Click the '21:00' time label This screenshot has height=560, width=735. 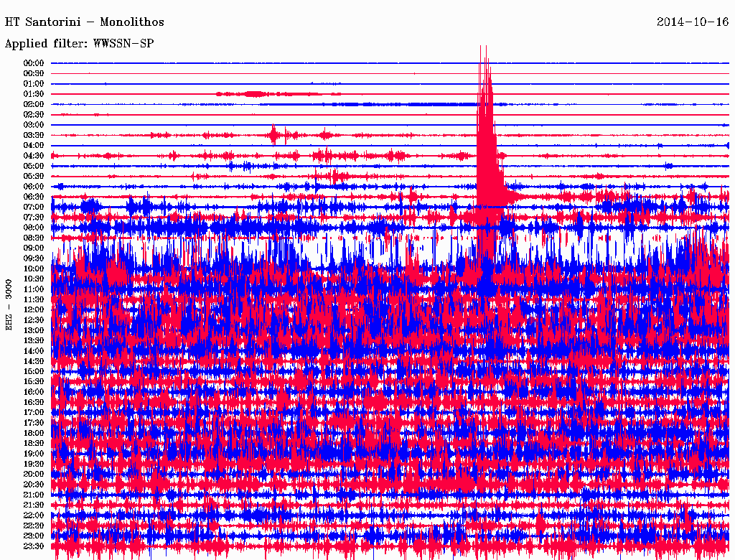coord(34,495)
